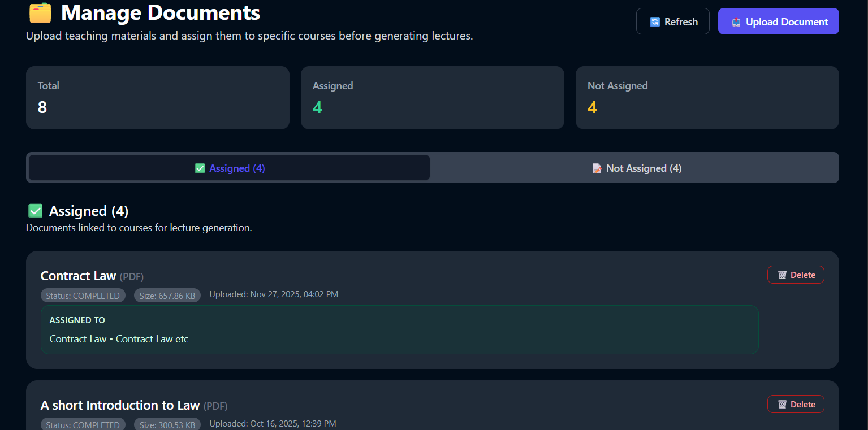The height and width of the screenshot is (430, 868).
Task: Click the Contract Law document title
Action: click(x=78, y=276)
